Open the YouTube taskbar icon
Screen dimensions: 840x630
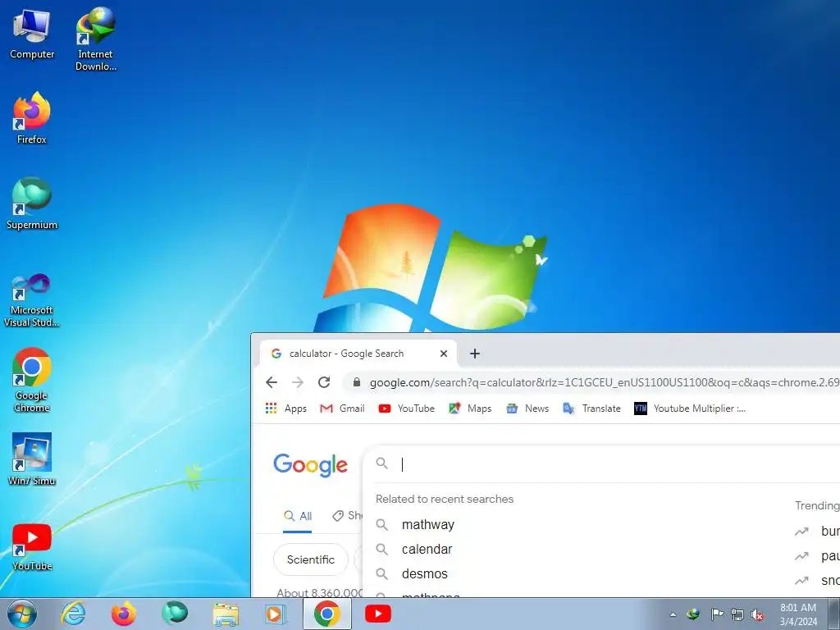(378, 614)
